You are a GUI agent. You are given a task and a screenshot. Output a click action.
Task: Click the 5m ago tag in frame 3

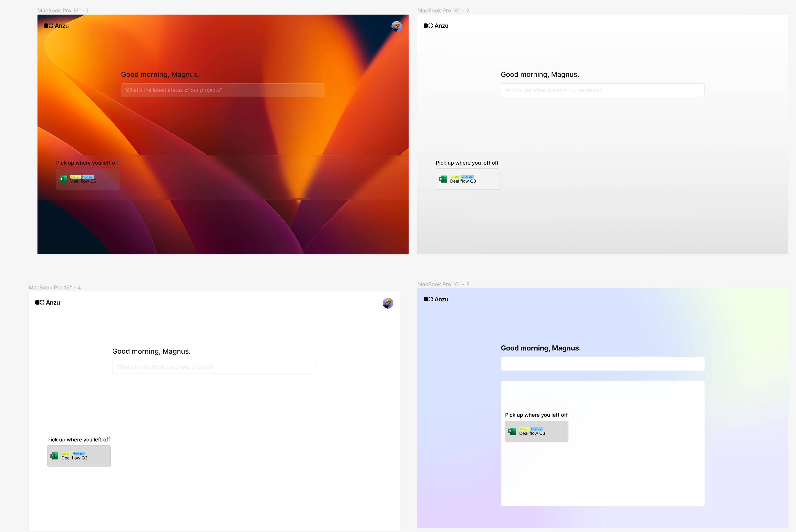click(x=537, y=429)
